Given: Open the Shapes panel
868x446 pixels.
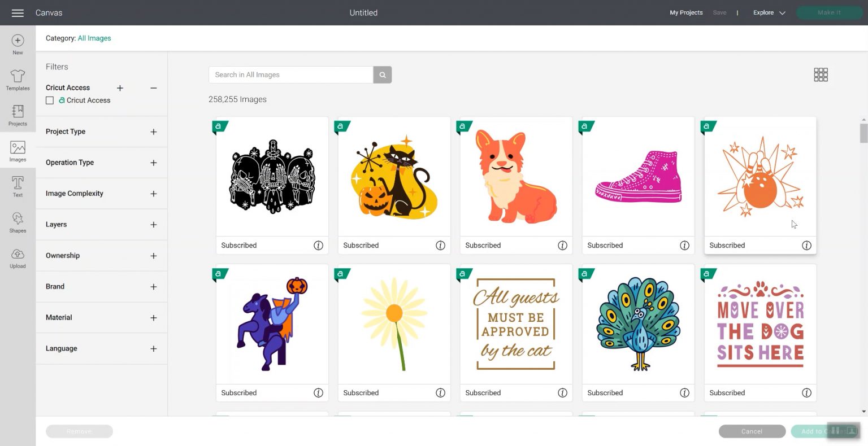Looking at the screenshot, I should [18, 222].
